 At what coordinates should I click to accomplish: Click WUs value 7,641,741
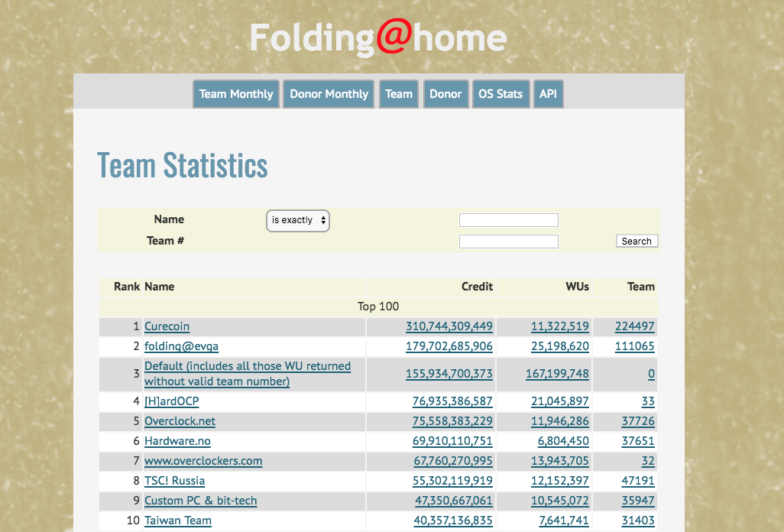pyautogui.click(x=564, y=521)
